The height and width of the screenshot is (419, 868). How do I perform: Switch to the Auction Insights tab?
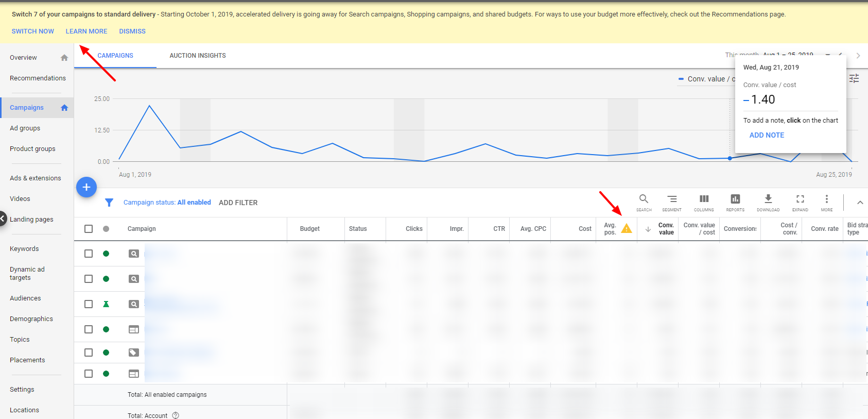pos(198,56)
